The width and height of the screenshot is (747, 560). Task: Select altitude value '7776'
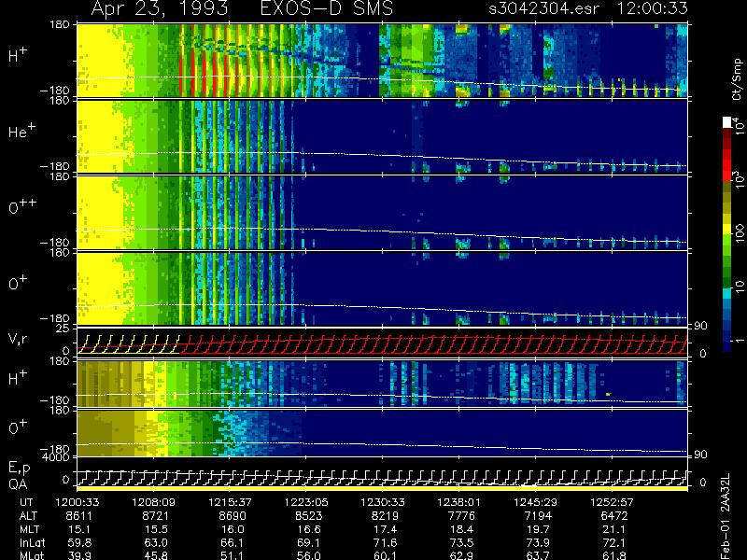coord(461,516)
